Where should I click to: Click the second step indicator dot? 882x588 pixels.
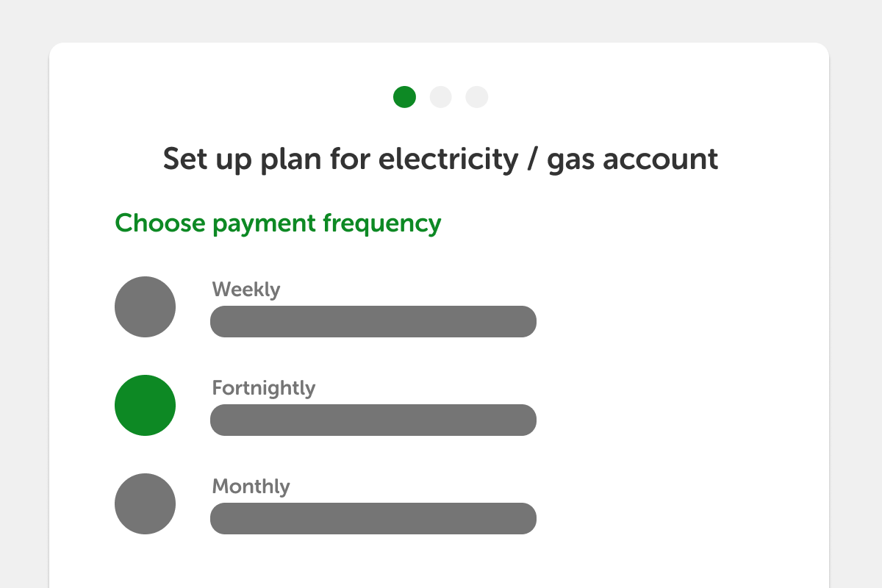(440, 97)
